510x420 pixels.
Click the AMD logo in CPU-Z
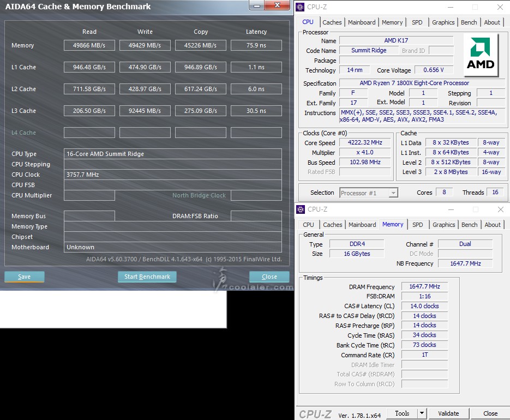pos(481,55)
